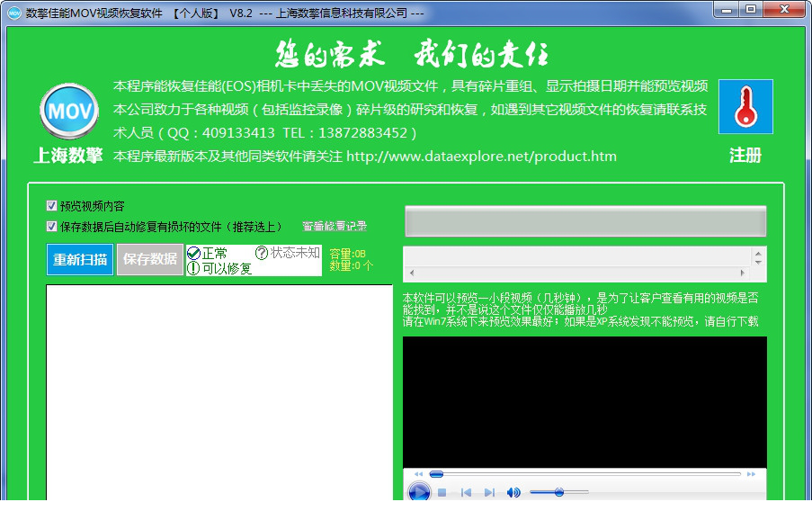Mute the player volume speaker icon
The image size is (812, 520).
click(x=513, y=492)
